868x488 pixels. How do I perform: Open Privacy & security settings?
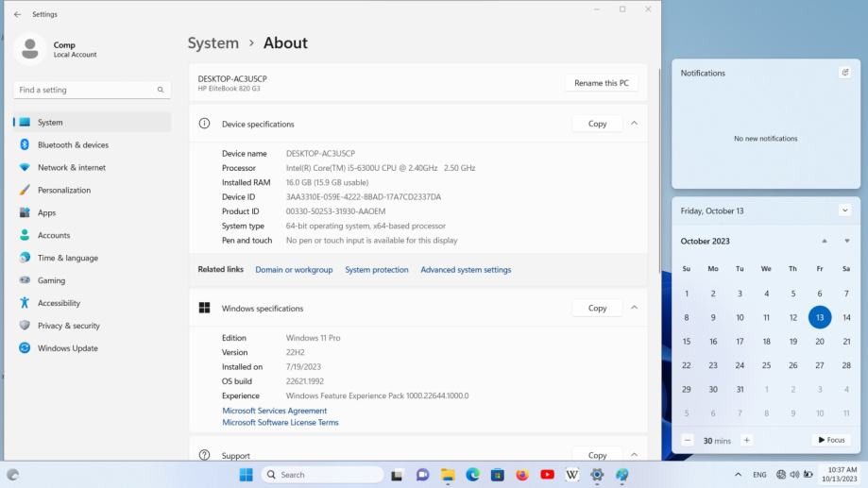[68, 326]
